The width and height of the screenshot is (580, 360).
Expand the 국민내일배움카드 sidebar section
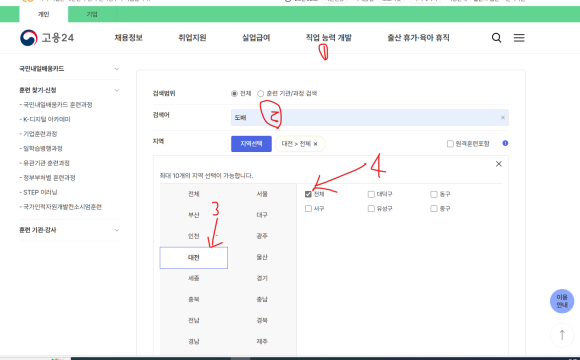pos(69,69)
